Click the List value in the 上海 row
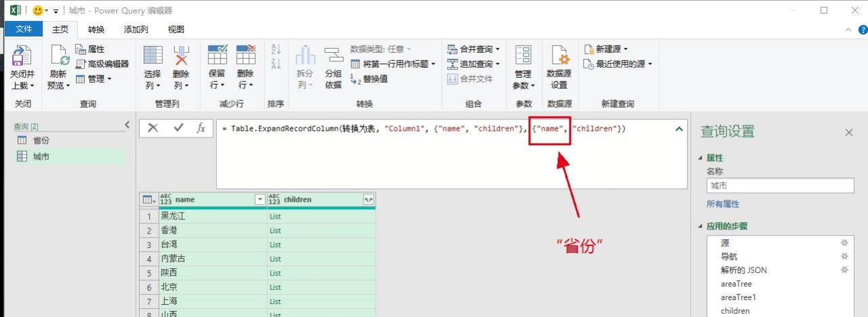868x317 pixels. tap(275, 301)
